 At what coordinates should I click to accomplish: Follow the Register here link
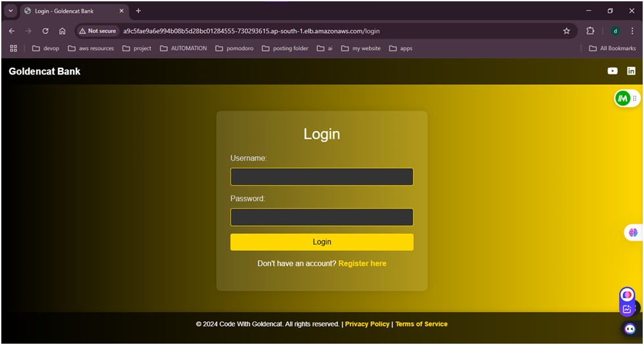[362, 263]
